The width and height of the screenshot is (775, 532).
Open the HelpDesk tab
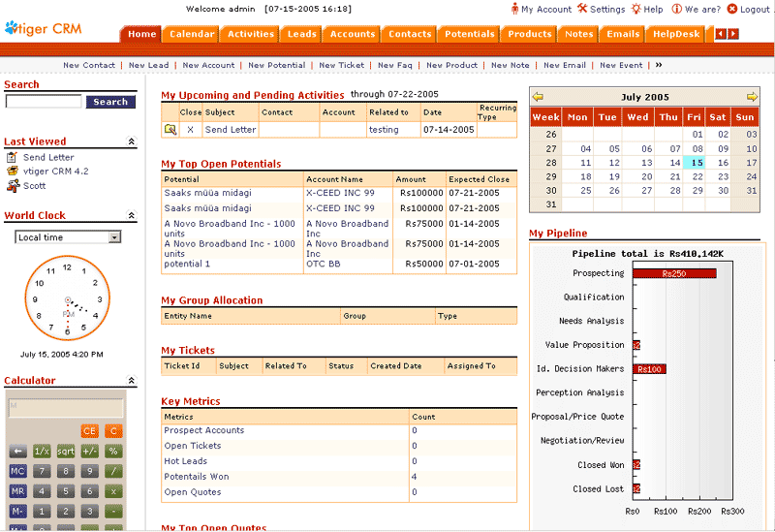click(x=676, y=34)
